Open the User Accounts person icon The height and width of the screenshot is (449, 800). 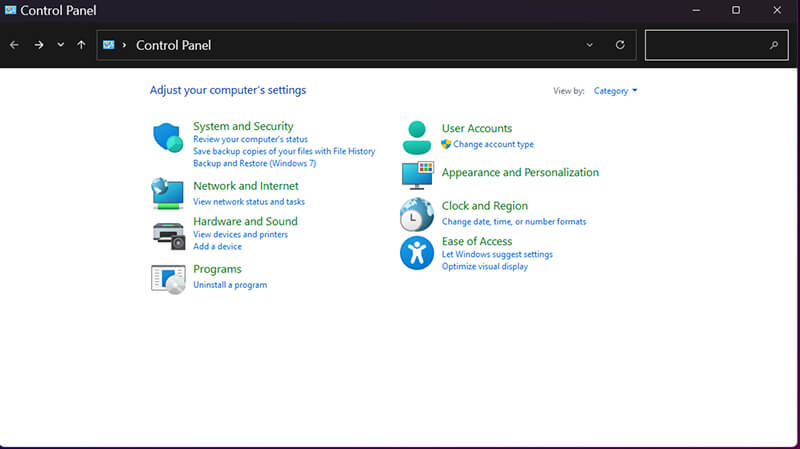point(417,138)
